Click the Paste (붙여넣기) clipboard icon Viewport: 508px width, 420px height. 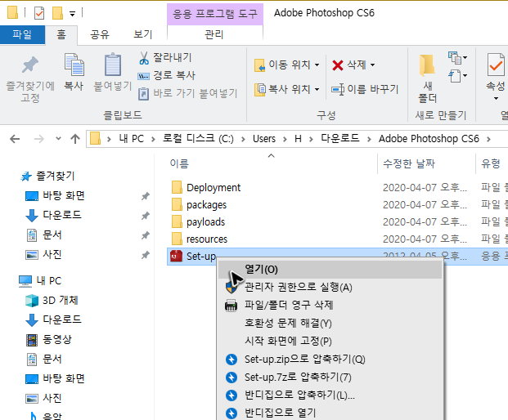pyautogui.click(x=113, y=65)
